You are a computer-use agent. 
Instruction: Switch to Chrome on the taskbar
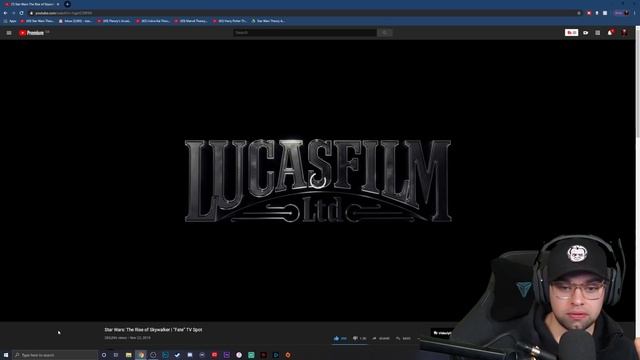(141, 355)
